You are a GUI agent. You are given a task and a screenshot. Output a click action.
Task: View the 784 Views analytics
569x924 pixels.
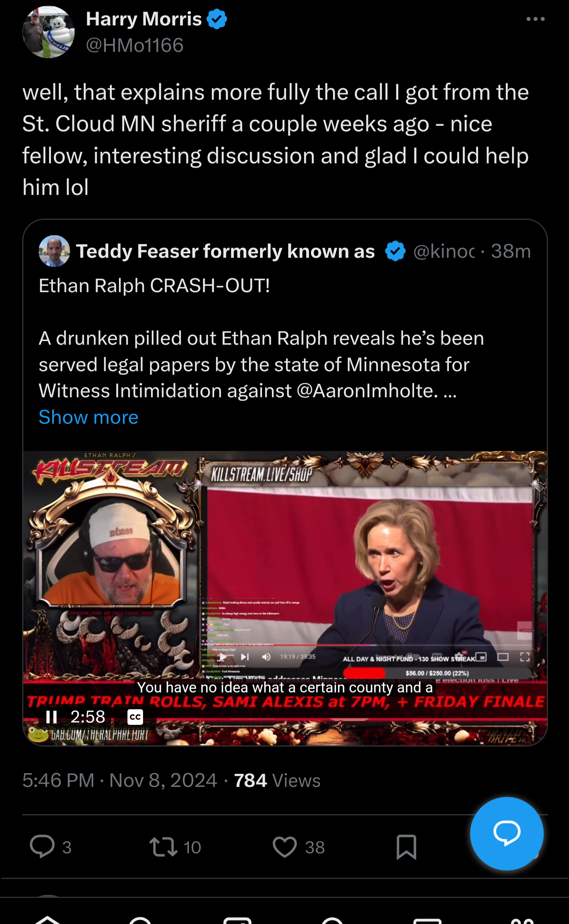(x=277, y=781)
